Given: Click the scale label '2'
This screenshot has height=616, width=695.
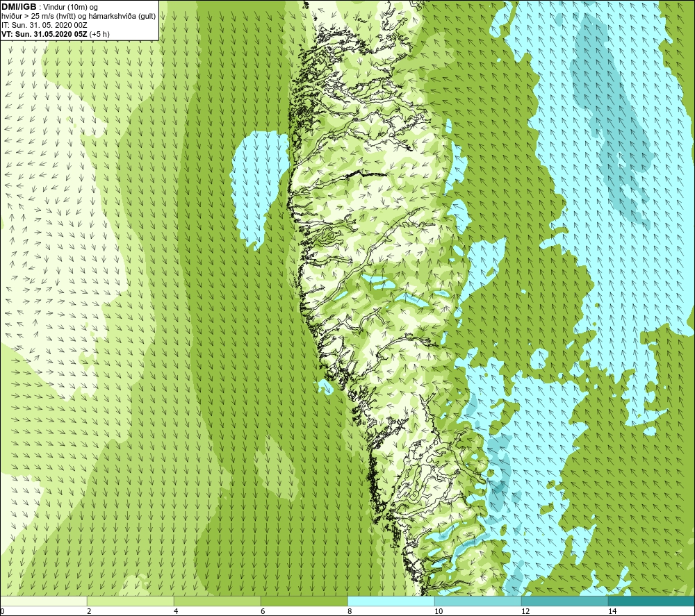Looking at the screenshot, I should [89, 611].
